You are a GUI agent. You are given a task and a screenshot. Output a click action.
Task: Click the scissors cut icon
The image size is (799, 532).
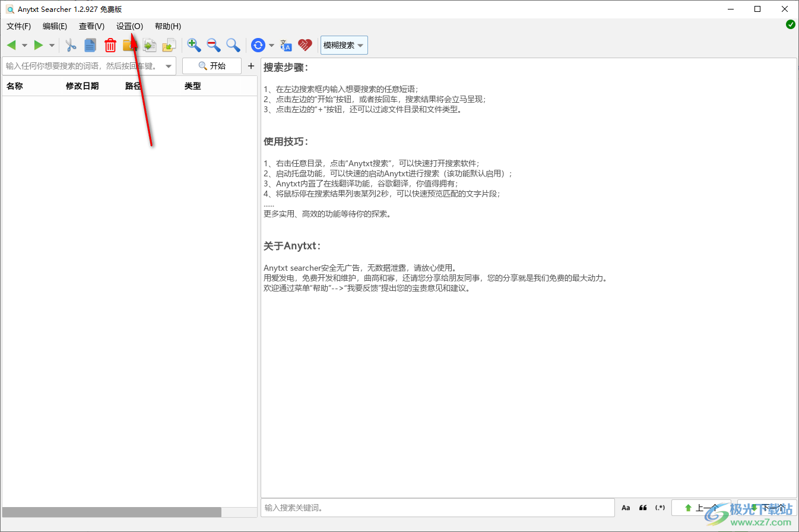coord(71,45)
